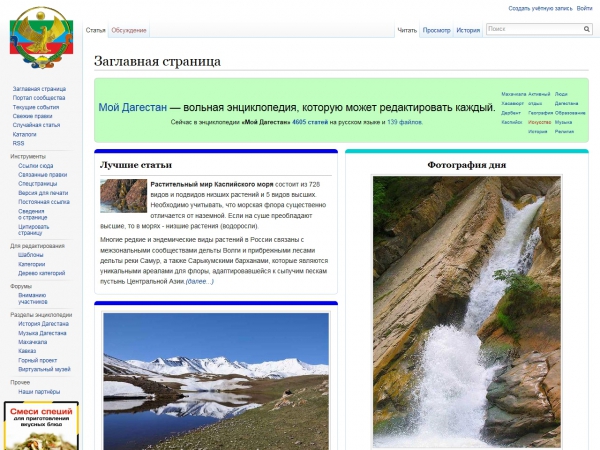Image resolution: width=600 pixels, height=450 pixels.
Task: Open Каталоги sidebar link
Action: click(24, 134)
